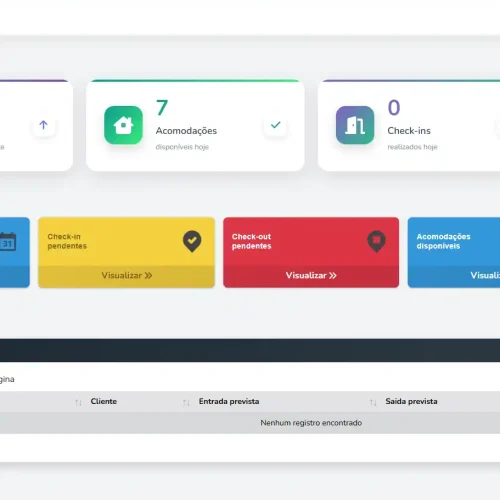
Task: Open Visualizar on the red Check-out pendentes card
Action: (311, 275)
